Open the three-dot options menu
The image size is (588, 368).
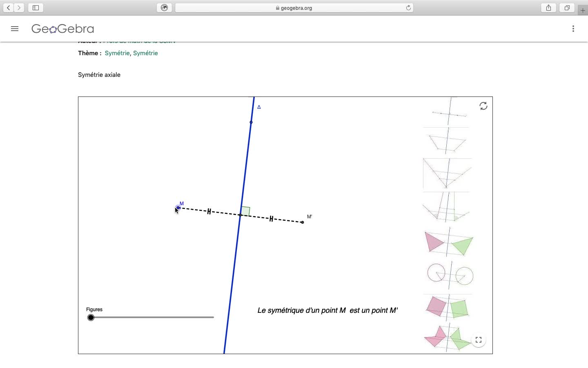tap(573, 29)
